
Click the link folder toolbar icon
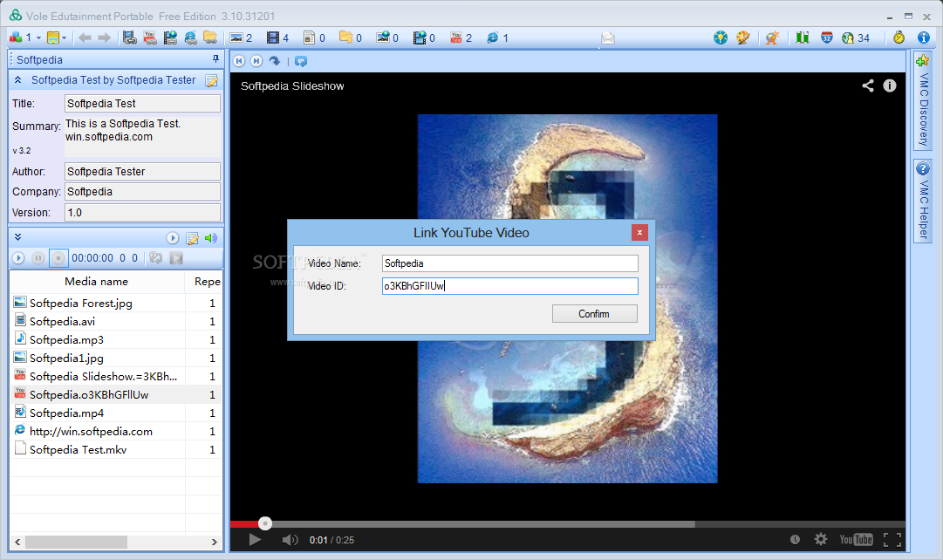point(210,38)
